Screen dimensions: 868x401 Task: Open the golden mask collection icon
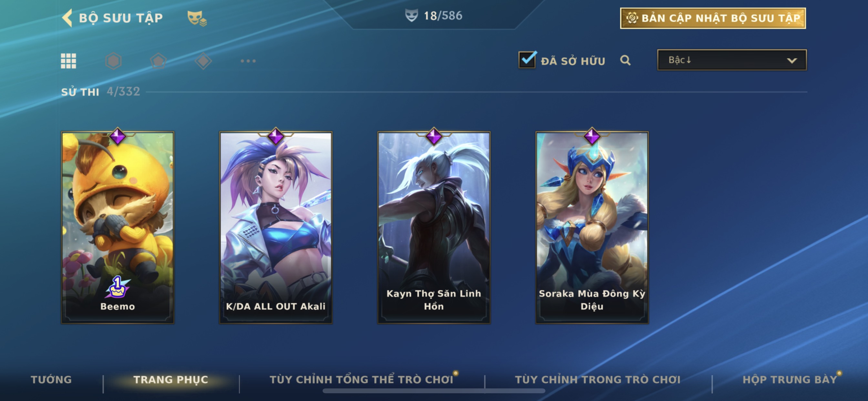[197, 18]
